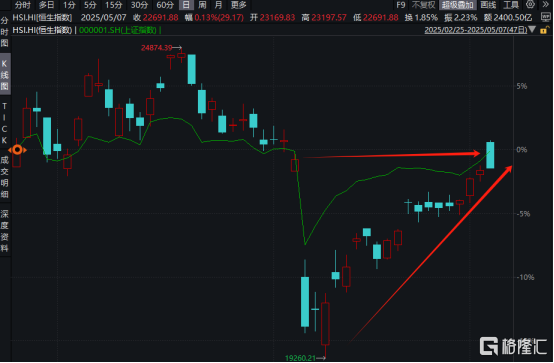
Task: Choose the 5分 interval
Action: pyautogui.click(x=90, y=5)
